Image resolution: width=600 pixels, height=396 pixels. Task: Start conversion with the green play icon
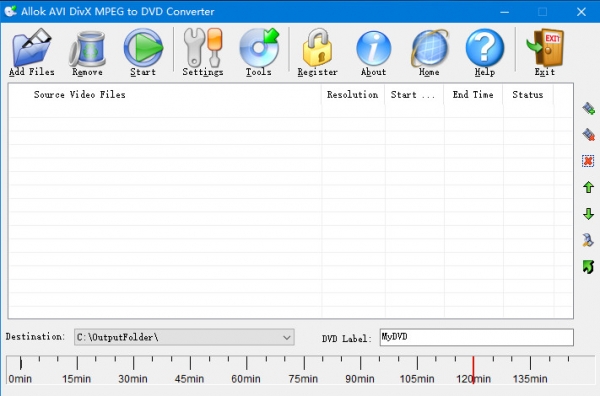point(143,52)
